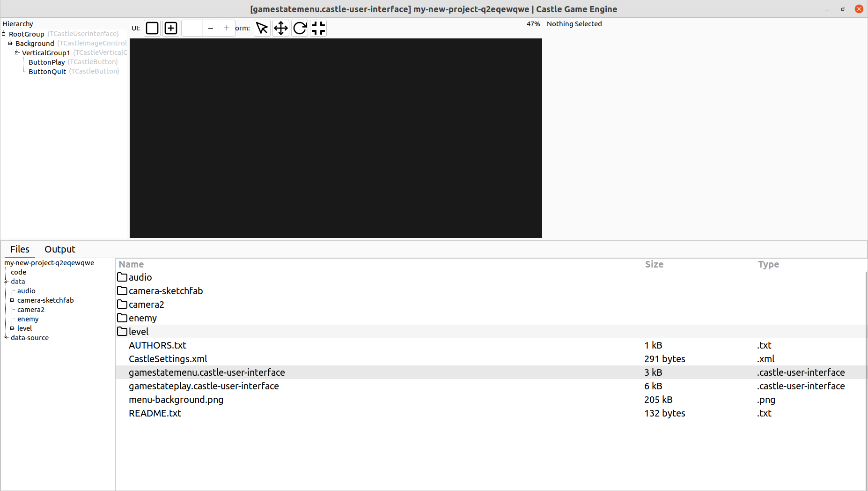This screenshot has width=868, height=491.
Task: Activate the Select transform tool arrow
Action: [262, 28]
